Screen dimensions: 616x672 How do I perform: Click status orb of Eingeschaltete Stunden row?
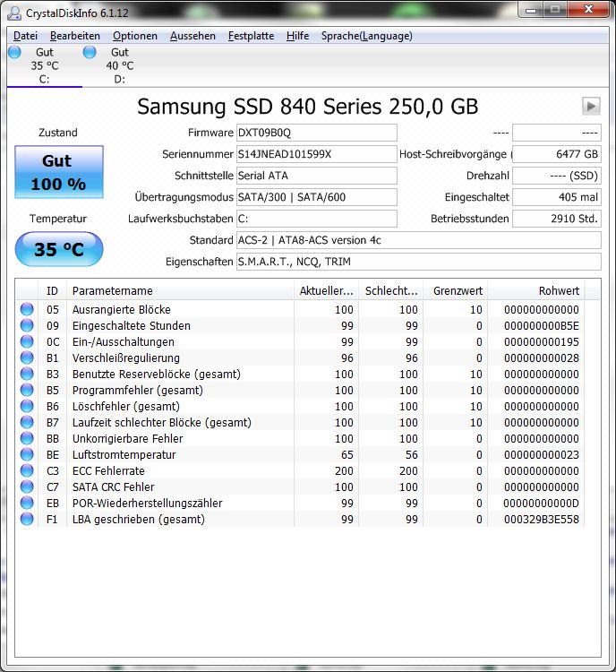[27, 325]
